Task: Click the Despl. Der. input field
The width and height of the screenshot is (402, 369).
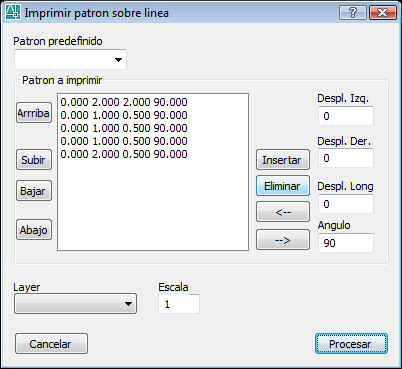Action: click(346, 158)
